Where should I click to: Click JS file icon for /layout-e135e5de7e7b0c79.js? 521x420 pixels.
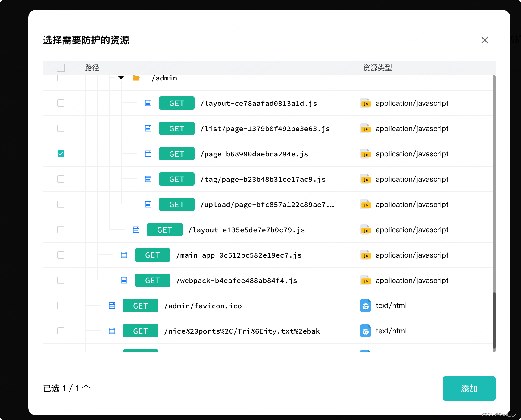pos(366,230)
